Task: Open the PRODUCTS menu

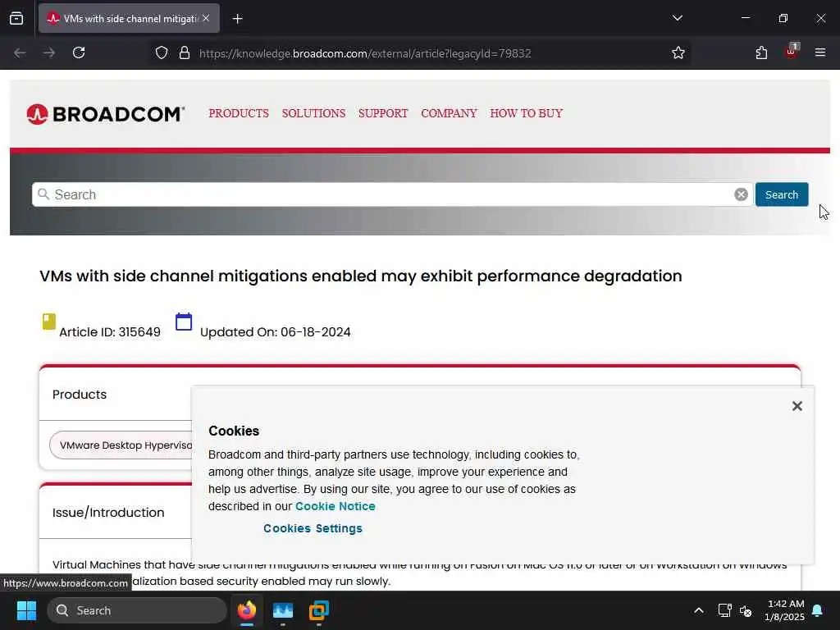Action: pos(239,113)
